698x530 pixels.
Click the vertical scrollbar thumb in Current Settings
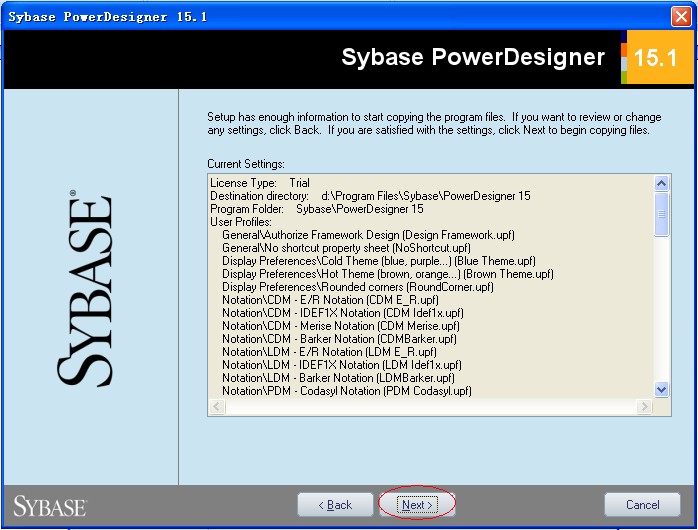662,212
